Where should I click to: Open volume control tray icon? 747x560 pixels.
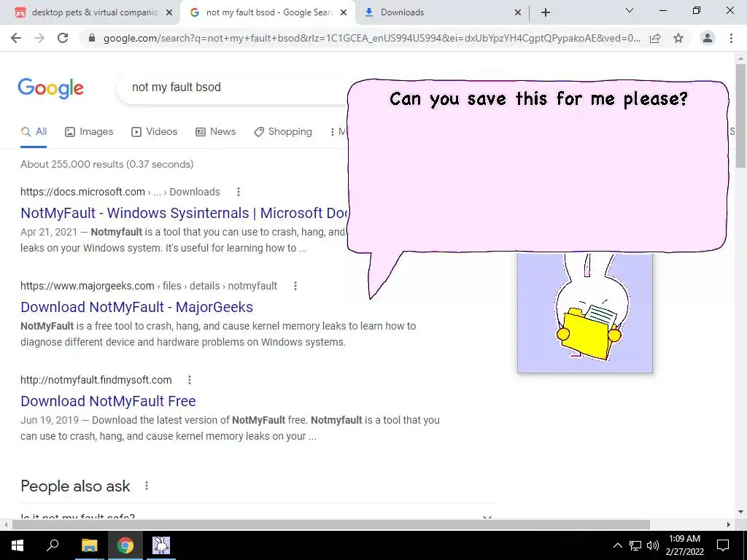coord(653,545)
